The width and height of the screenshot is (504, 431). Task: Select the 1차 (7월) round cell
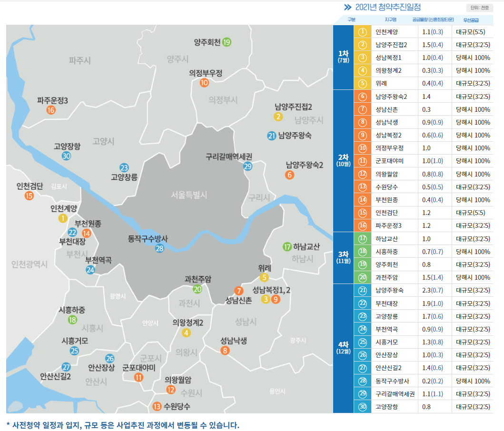pos(343,57)
